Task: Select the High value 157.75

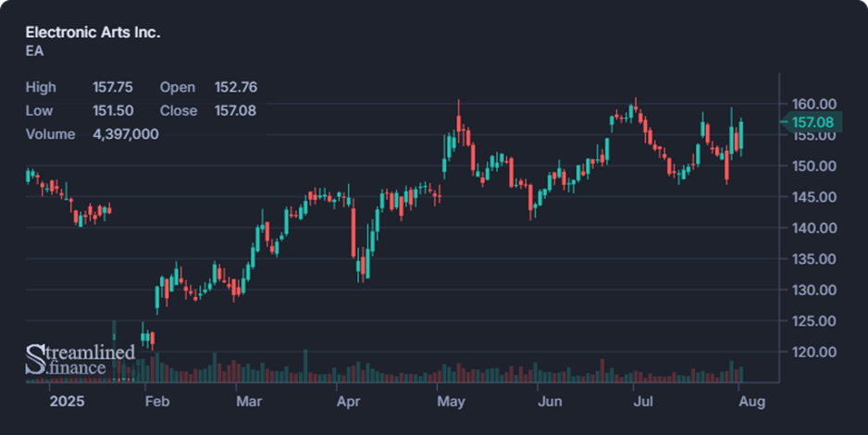Action: pos(113,87)
